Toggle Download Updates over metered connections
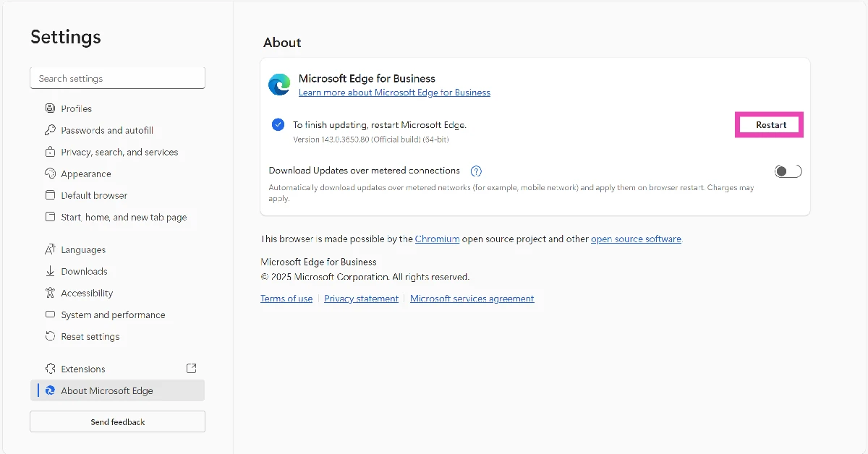This screenshot has height=454, width=868. (x=788, y=171)
